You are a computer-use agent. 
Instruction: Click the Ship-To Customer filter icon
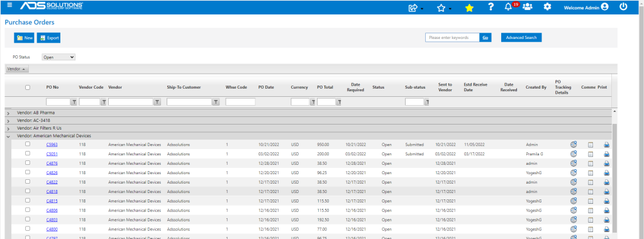[x=216, y=102]
